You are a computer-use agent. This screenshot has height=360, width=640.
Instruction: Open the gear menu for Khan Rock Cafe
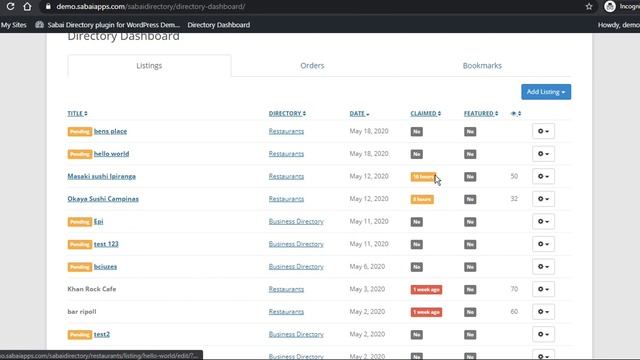point(543,289)
